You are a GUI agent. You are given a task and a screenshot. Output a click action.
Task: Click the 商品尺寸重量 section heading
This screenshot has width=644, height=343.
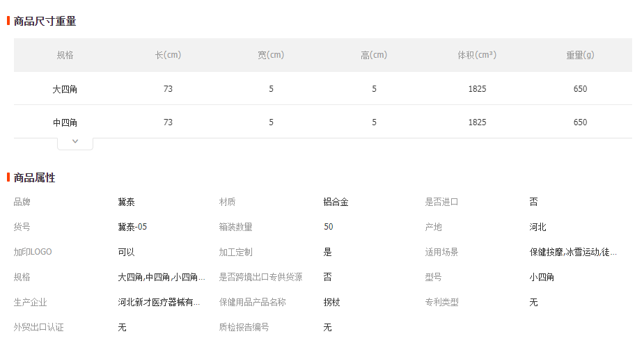[45, 21]
